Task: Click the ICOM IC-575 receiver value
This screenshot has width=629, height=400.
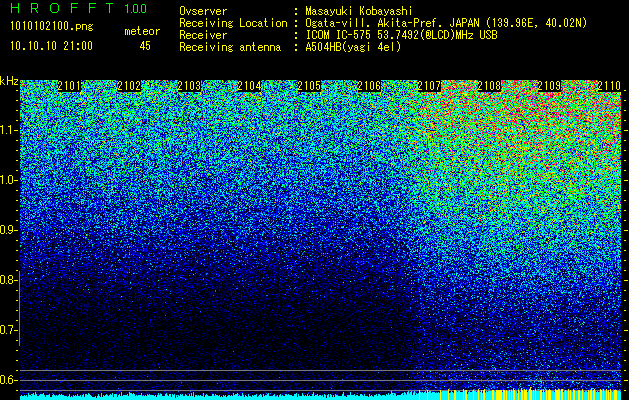Action: tap(401, 35)
